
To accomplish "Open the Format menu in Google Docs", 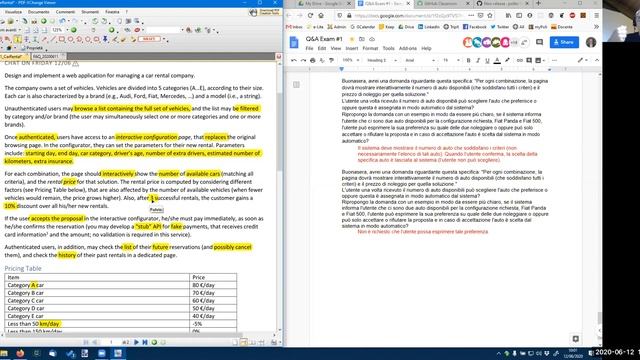I will (x=370, y=48).
